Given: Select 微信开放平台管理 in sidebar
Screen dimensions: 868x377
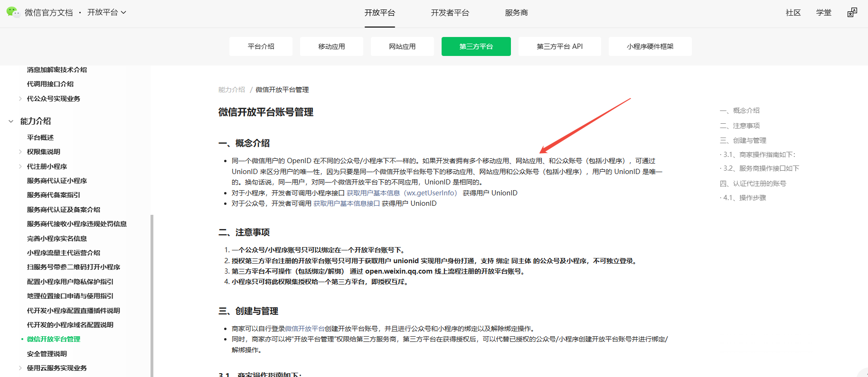Looking at the screenshot, I should tap(54, 339).
